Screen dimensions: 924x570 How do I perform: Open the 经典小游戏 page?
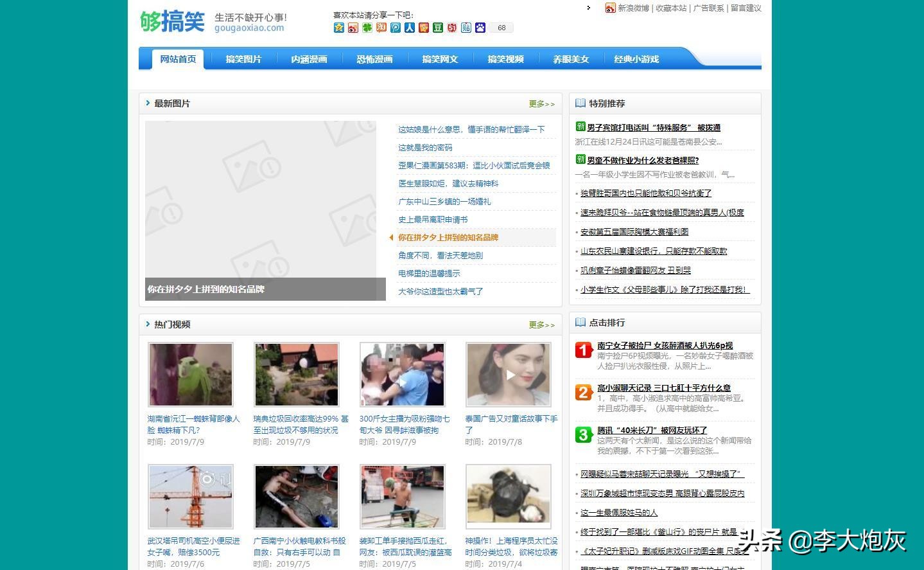point(636,59)
